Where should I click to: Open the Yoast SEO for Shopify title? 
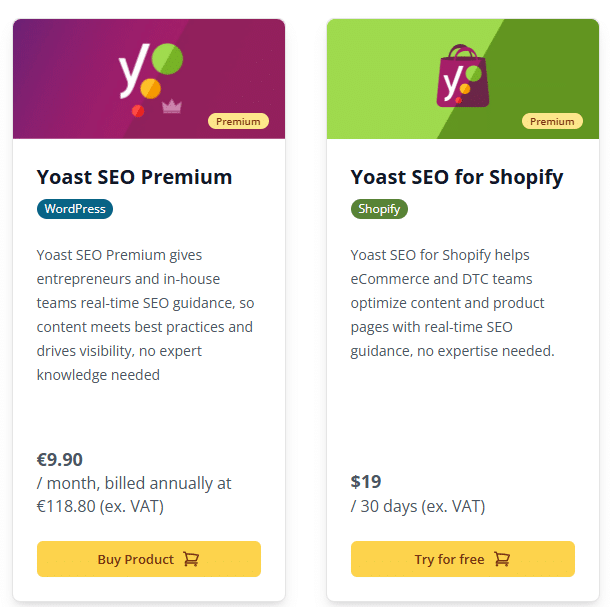(x=457, y=177)
